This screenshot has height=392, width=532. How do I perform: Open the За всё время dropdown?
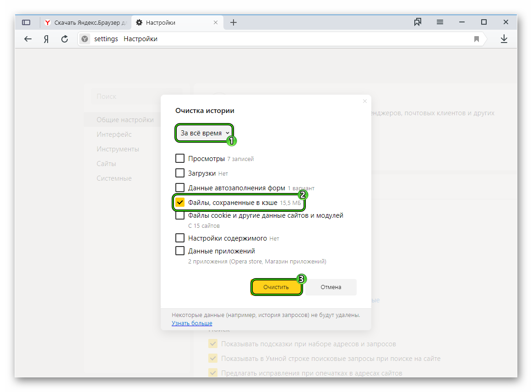pos(205,133)
